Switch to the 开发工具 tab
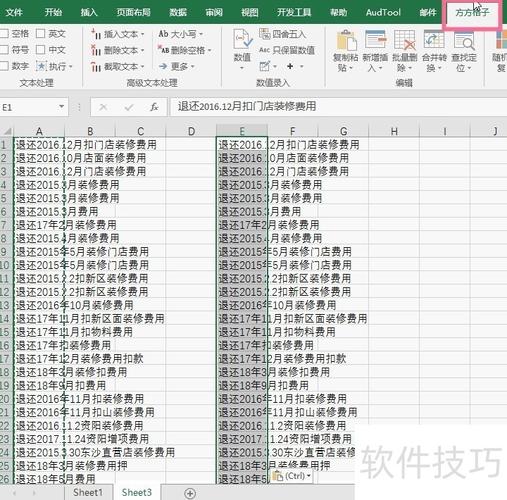 [294, 12]
